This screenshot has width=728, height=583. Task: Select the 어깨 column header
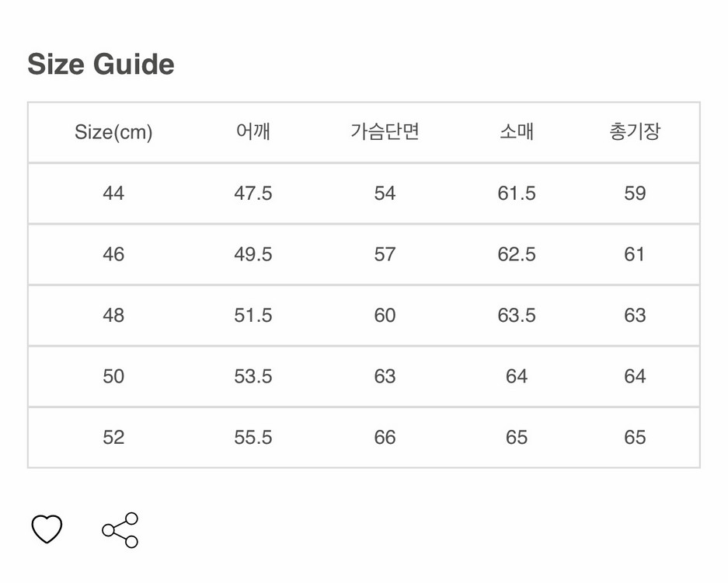[x=254, y=132]
